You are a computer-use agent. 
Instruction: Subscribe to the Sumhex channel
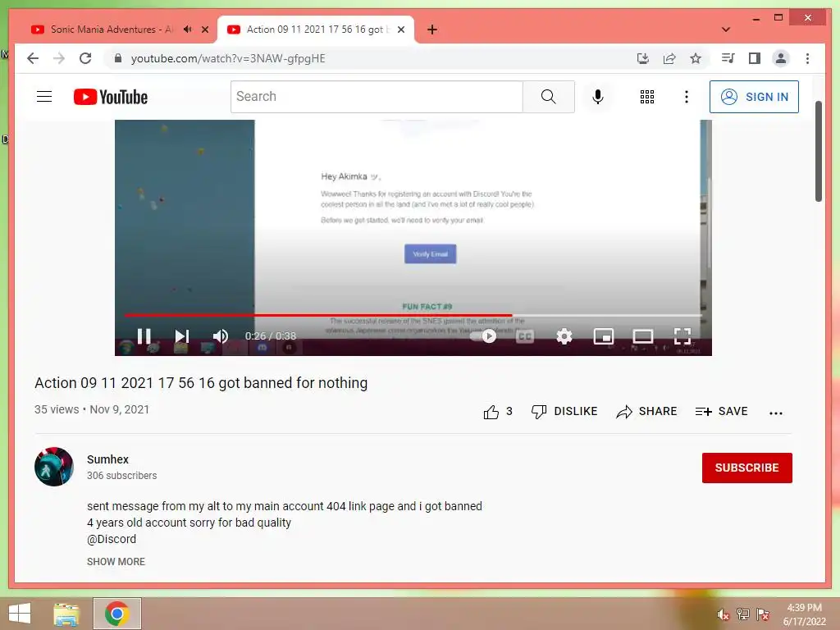coord(746,468)
